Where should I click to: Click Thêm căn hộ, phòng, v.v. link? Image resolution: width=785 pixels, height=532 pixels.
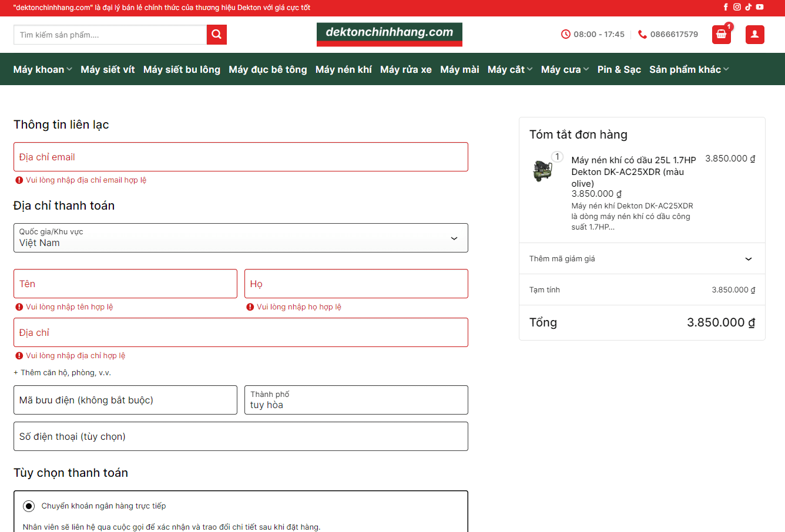coord(62,373)
